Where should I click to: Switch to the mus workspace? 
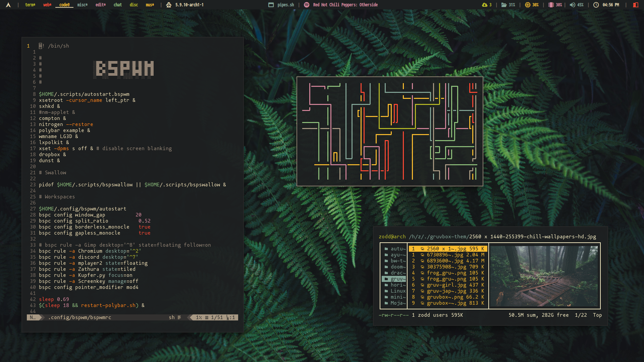point(150,5)
